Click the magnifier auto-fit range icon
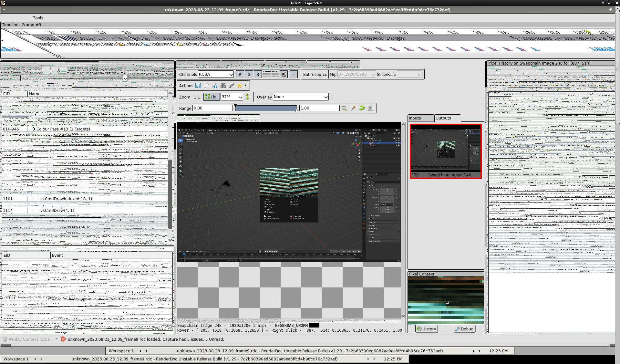Viewport: 620px width, 364px height. coord(344,108)
